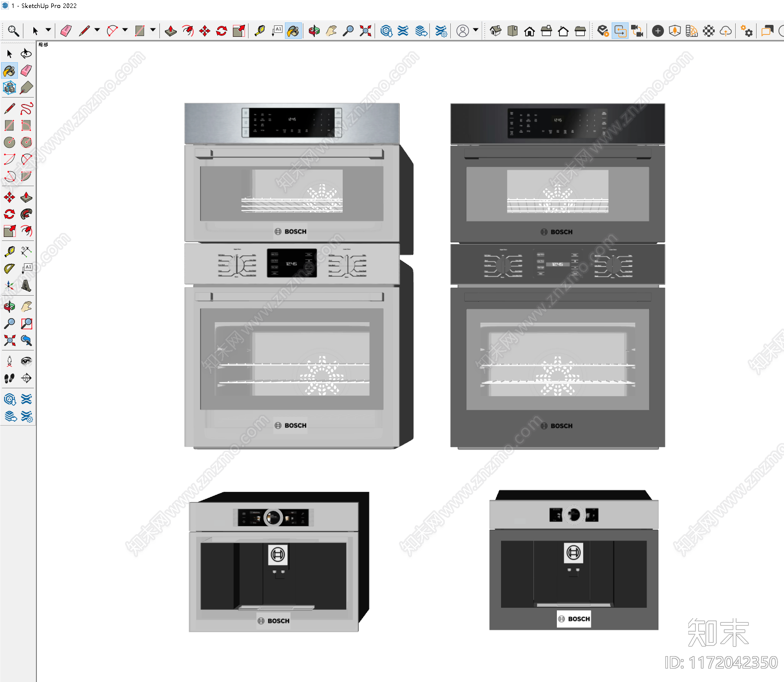The image size is (784, 682).
Task: Open Extension Warehouse from top toolbar
Action: click(403, 31)
